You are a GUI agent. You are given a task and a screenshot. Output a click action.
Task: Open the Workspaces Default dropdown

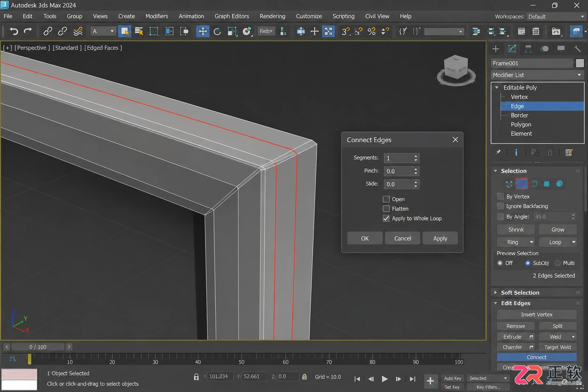click(557, 17)
